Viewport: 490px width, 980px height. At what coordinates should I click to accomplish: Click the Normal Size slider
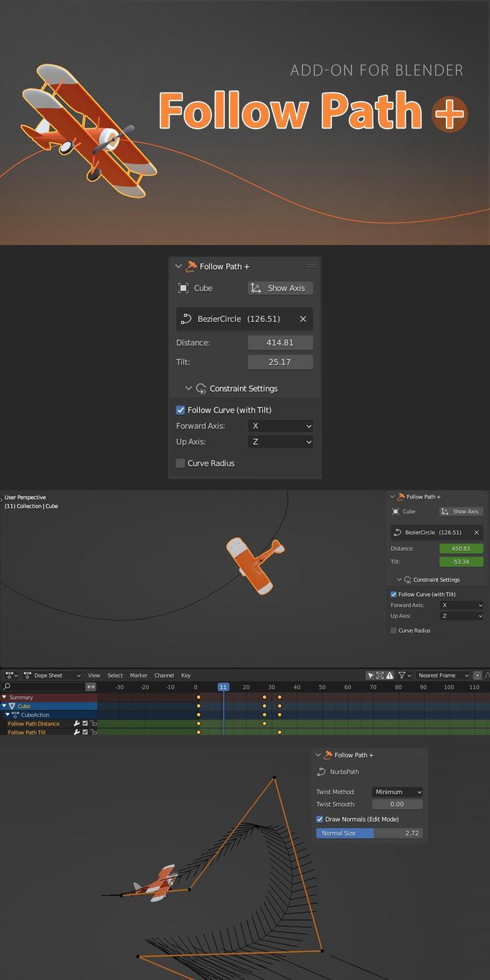point(369,833)
